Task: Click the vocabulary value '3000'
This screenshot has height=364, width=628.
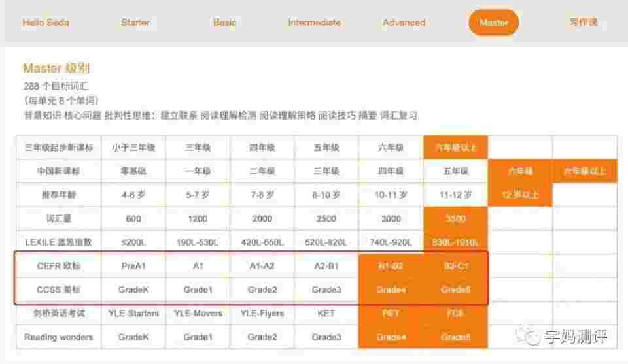Action: coord(391,218)
